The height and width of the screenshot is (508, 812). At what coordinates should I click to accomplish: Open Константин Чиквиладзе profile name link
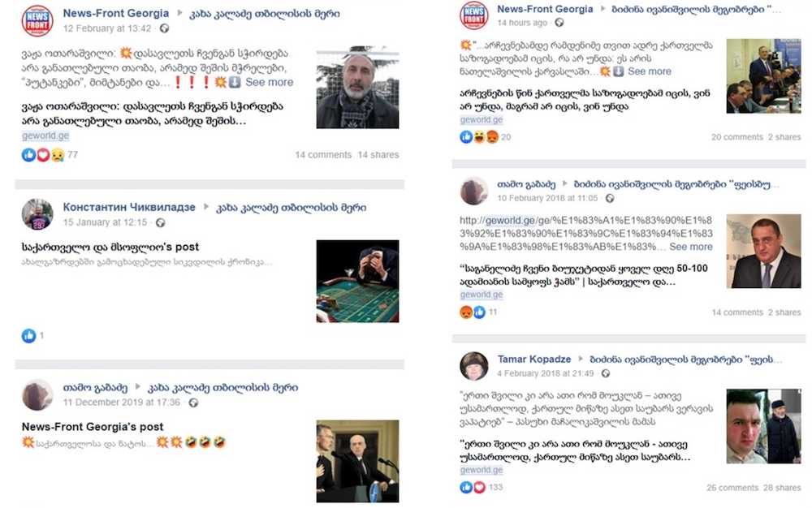129,208
